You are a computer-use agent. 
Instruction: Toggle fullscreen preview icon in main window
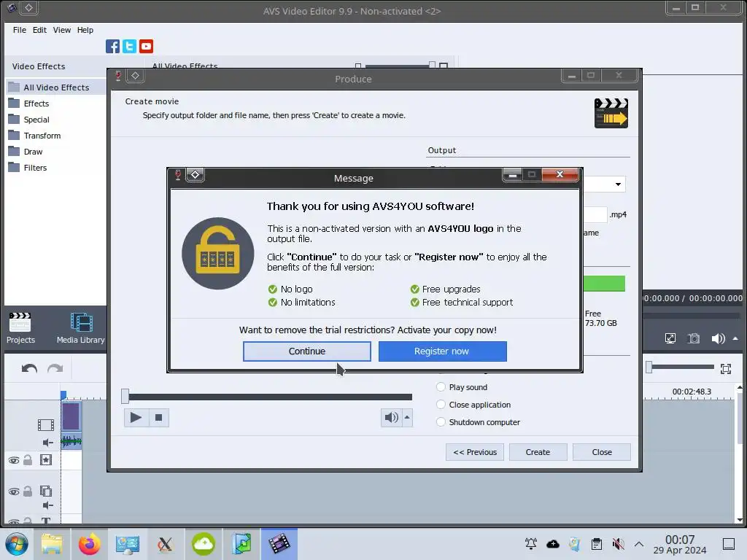[670, 338]
